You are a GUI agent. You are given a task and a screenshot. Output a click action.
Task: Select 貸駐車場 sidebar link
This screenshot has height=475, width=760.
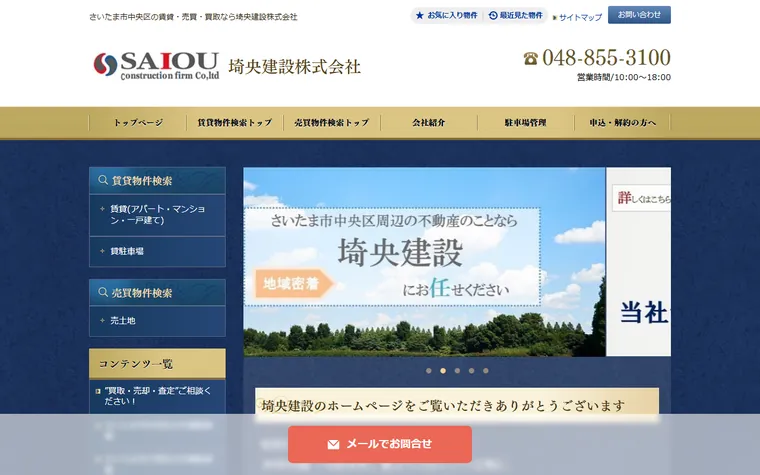click(x=158, y=251)
